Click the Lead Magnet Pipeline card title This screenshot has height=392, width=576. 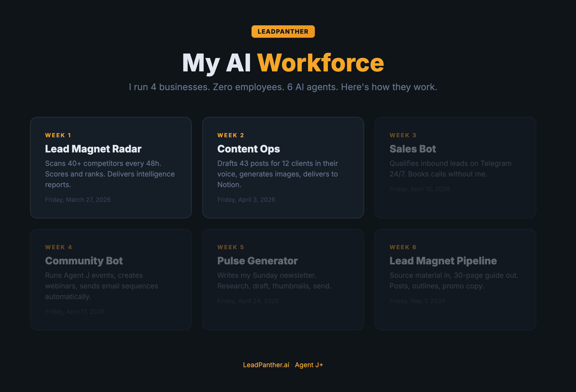[443, 261]
